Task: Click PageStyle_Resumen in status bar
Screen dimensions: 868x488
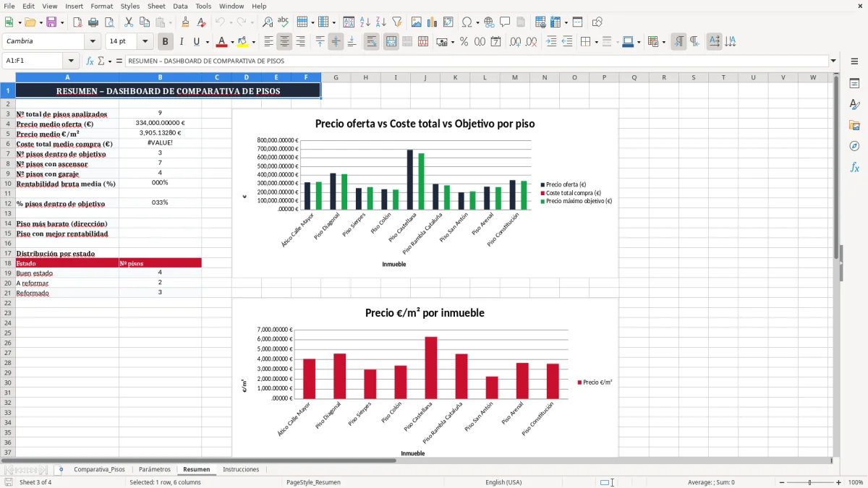Action: tap(313, 482)
